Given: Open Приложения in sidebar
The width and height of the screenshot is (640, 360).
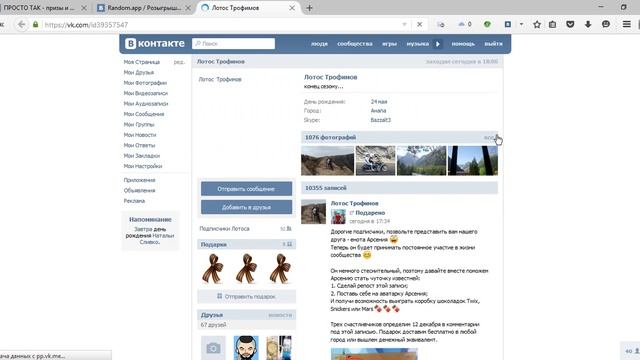Looking at the screenshot, I should [x=139, y=180].
